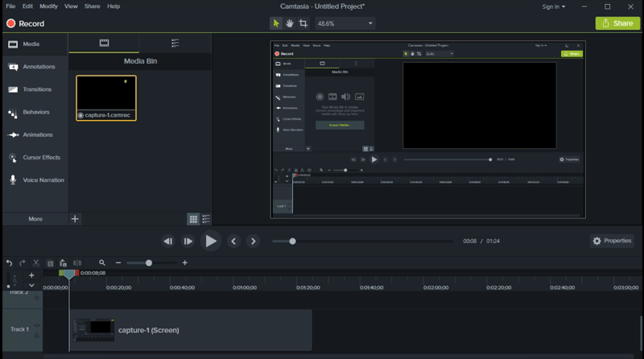Click the green Share button
Screen dimensions: 644x359
click(617, 23)
